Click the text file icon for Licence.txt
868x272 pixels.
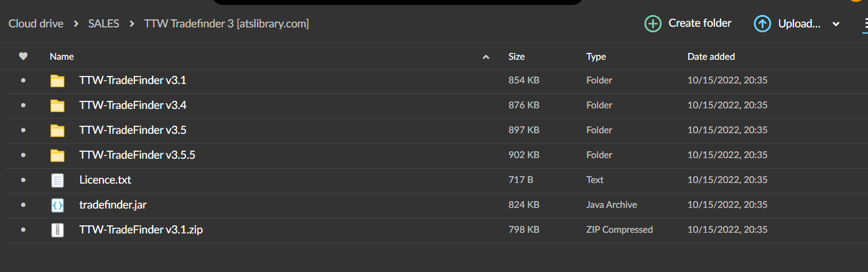[x=57, y=181]
